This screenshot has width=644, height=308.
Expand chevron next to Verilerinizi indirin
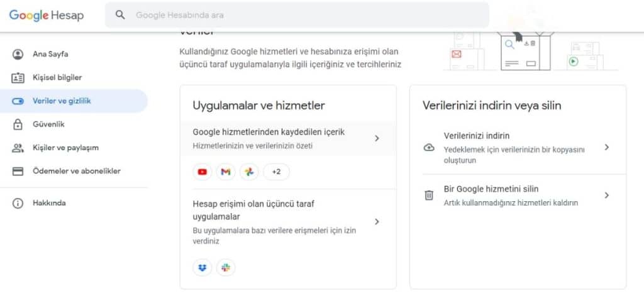(x=607, y=148)
